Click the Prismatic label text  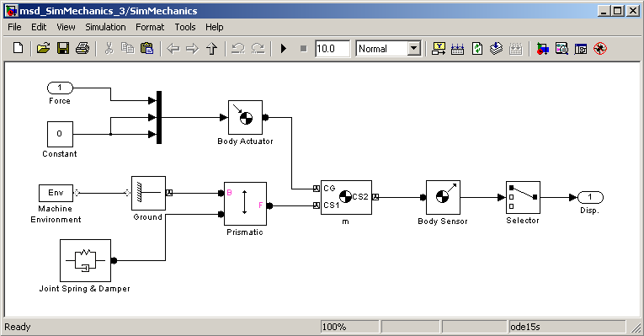pyautogui.click(x=245, y=232)
